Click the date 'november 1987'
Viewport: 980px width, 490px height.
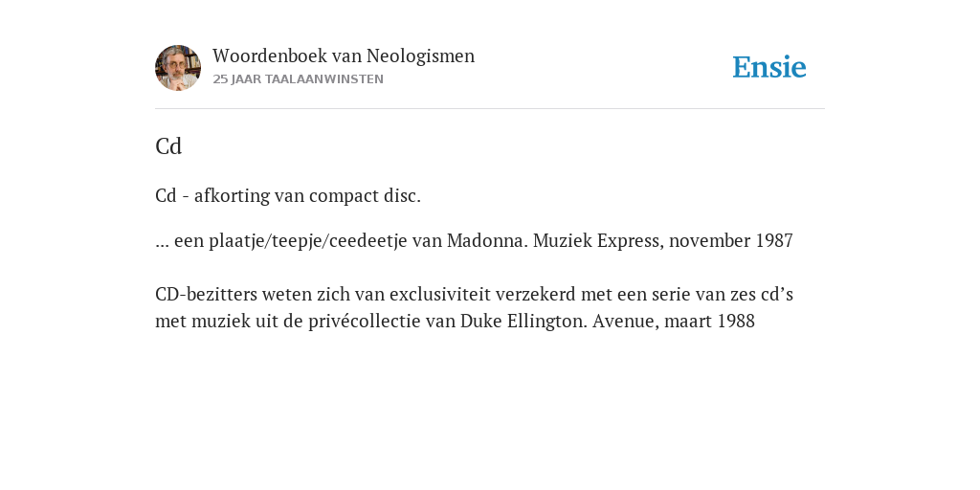pyautogui.click(x=730, y=240)
